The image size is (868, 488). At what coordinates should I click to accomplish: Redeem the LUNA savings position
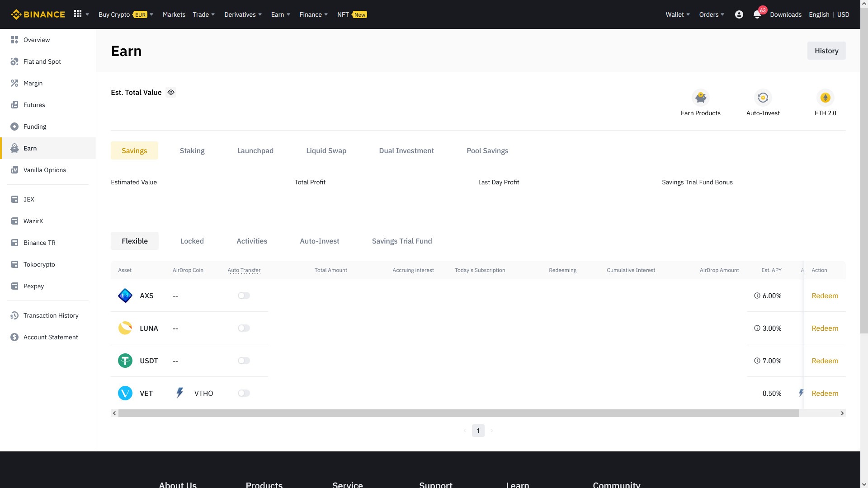click(825, 328)
